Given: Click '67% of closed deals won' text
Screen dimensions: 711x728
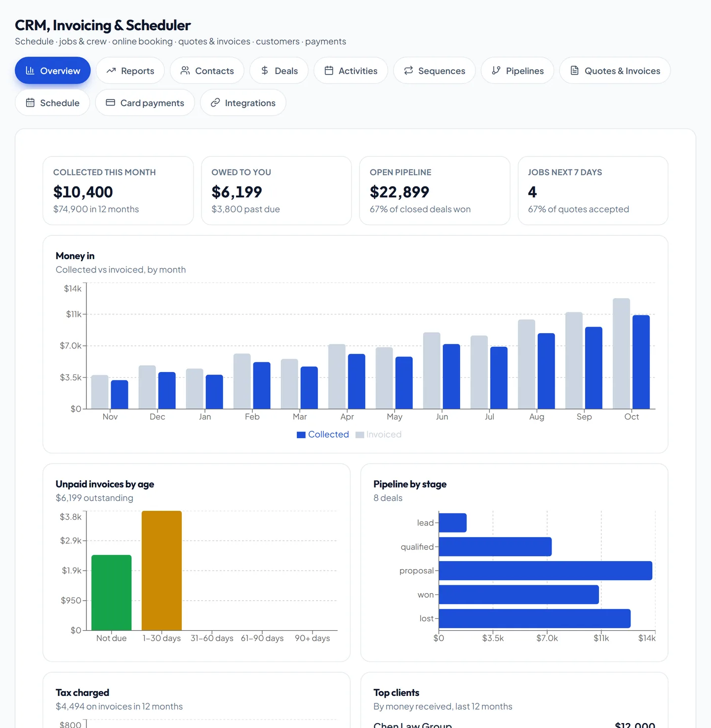Looking at the screenshot, I should click(420, 209).
